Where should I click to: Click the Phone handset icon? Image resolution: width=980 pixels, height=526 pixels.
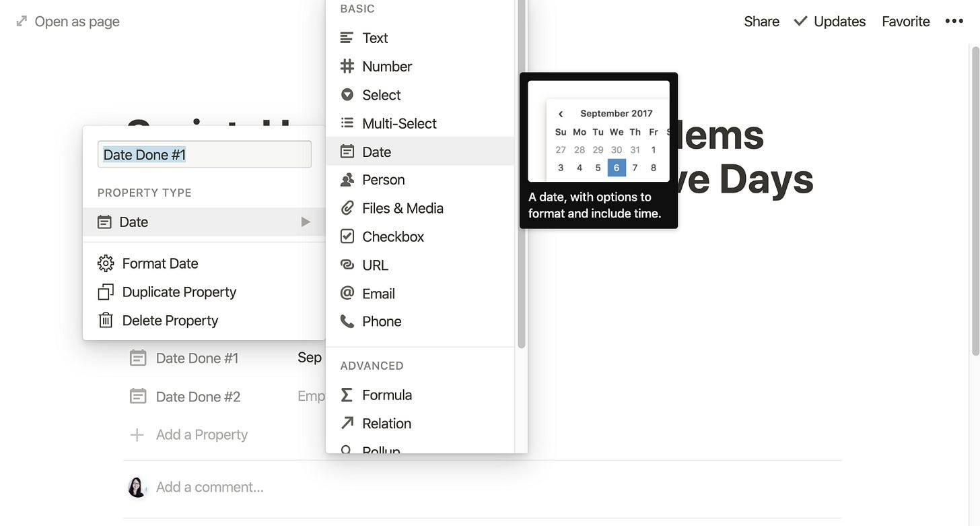click(x=347, y=321)
